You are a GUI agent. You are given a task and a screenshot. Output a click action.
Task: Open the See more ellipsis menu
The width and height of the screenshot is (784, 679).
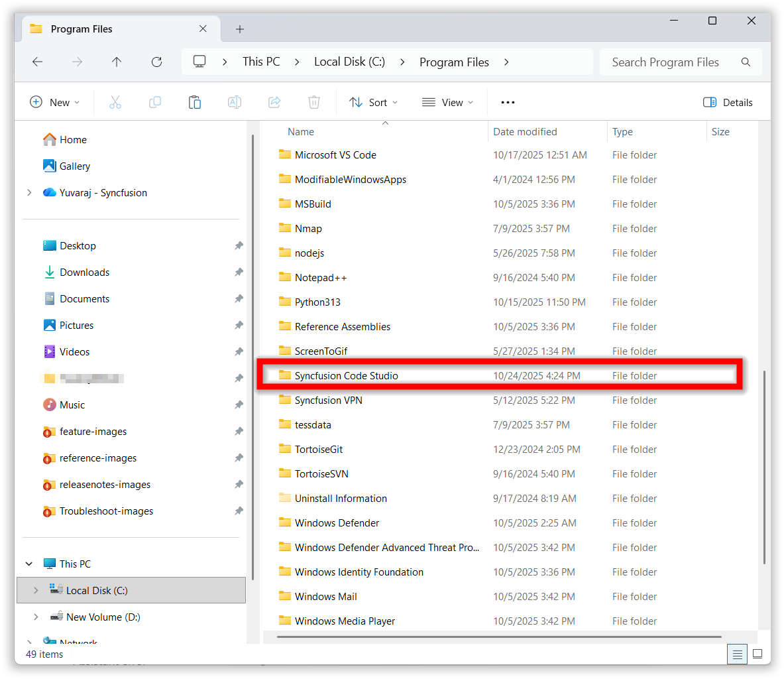click(x=508, y=102)
